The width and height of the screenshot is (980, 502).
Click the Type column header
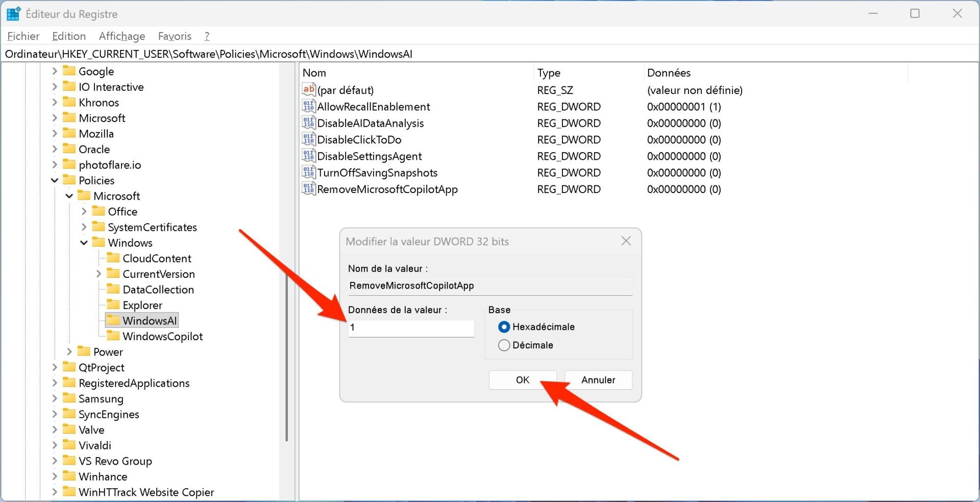[589, 73]
